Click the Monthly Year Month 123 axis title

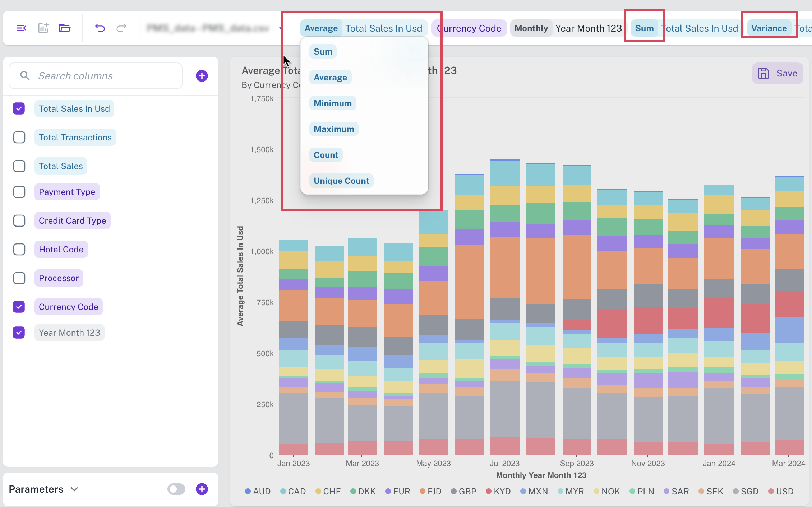coord(541,475)
